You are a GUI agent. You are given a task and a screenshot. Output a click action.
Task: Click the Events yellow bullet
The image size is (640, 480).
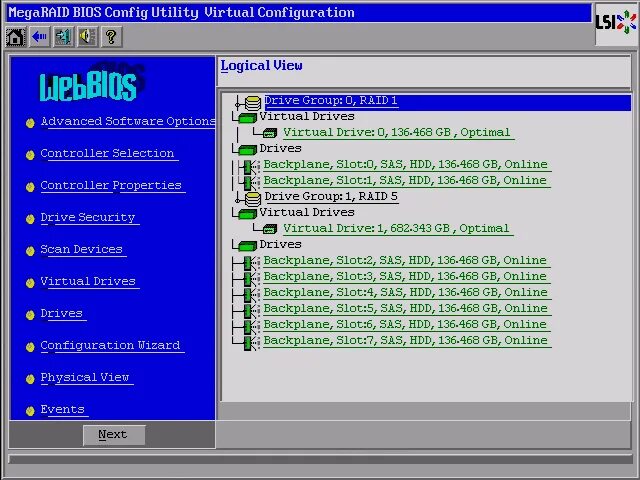30,411
